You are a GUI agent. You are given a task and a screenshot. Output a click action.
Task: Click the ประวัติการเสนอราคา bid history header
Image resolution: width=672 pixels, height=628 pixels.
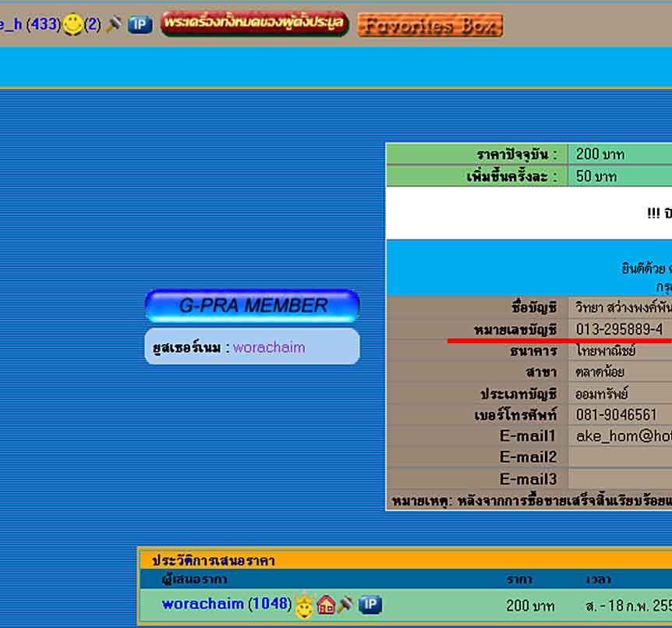(213, 560)
